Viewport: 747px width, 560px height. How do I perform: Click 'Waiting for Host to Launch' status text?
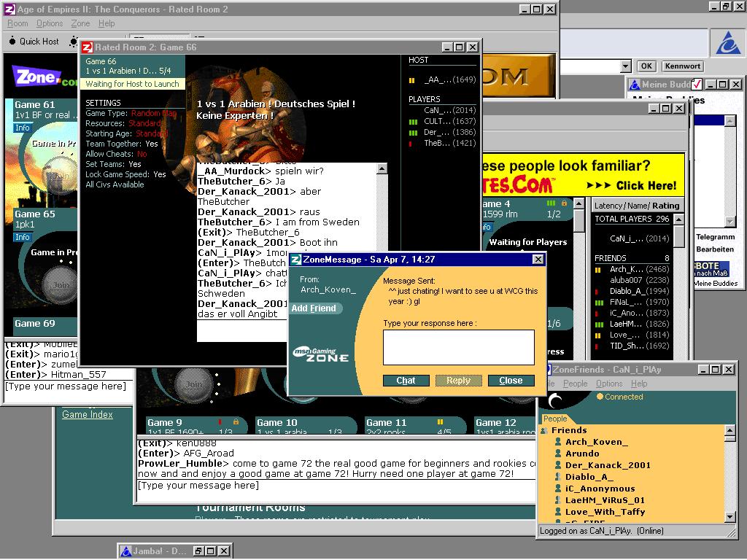click(x=133, y=84)
